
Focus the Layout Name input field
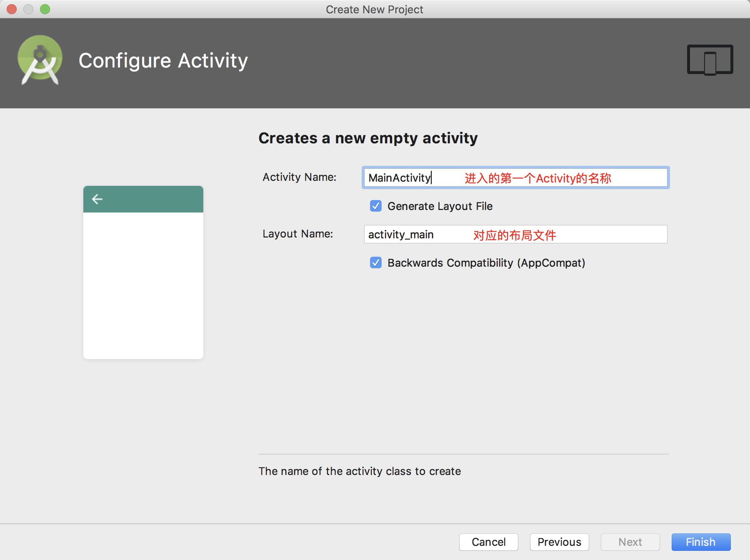[516, 234]
